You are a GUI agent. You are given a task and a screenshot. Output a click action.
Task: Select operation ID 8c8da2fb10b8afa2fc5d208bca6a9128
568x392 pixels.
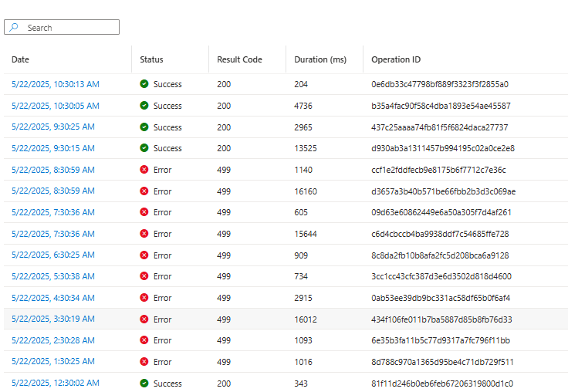440,255
